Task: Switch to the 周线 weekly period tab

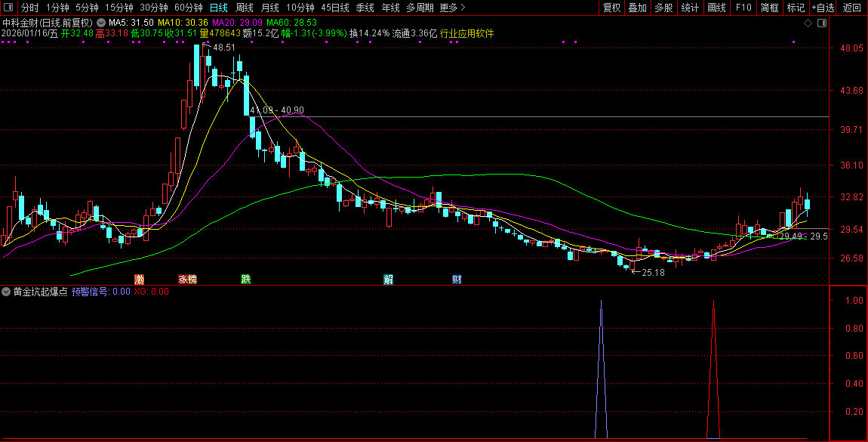Action: click(x=245, y=8)
